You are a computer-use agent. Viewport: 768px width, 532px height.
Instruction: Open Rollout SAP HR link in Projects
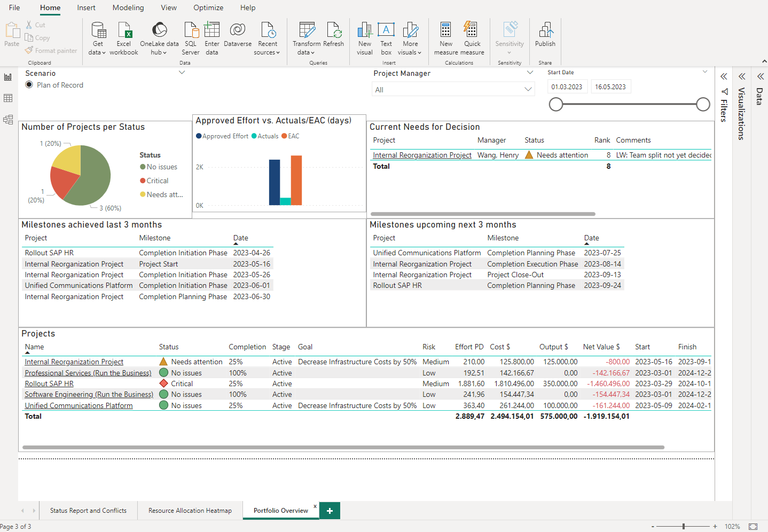(49, 384)
